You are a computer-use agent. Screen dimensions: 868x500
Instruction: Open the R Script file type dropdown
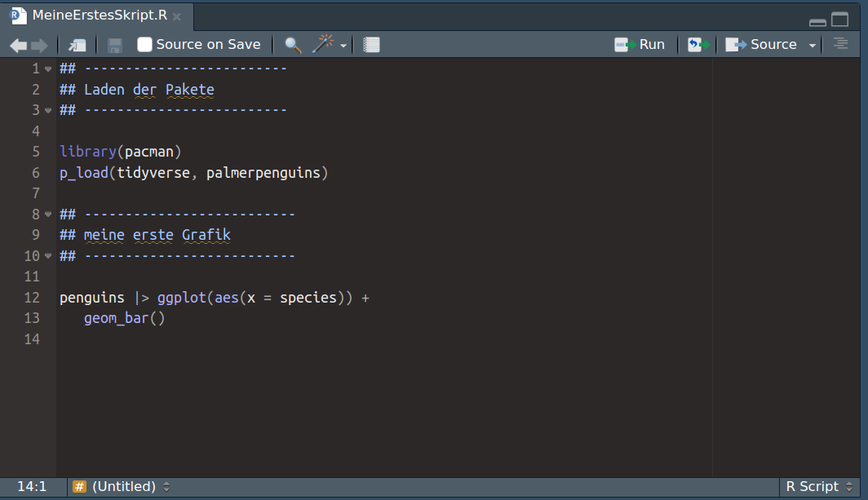819,487
